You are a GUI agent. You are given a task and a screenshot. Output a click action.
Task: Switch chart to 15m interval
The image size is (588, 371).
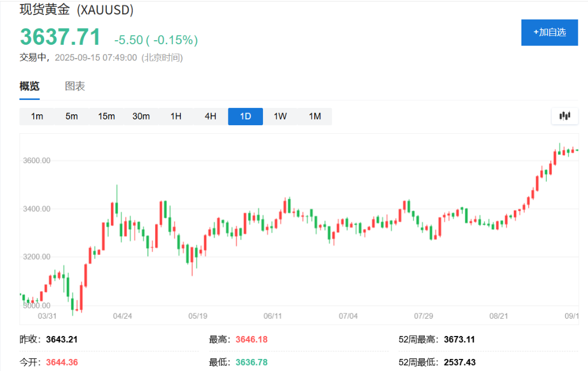[106, 117]
